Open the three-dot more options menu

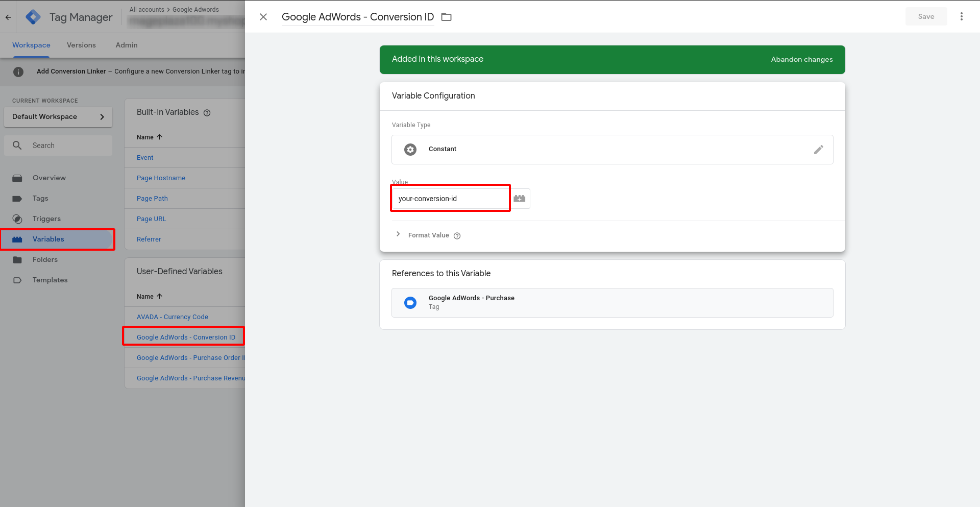pos(962,16)
